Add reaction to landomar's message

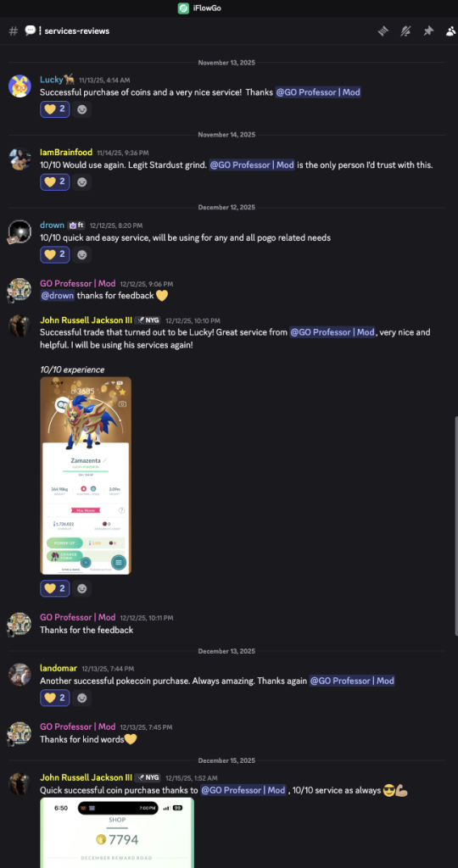82,698
